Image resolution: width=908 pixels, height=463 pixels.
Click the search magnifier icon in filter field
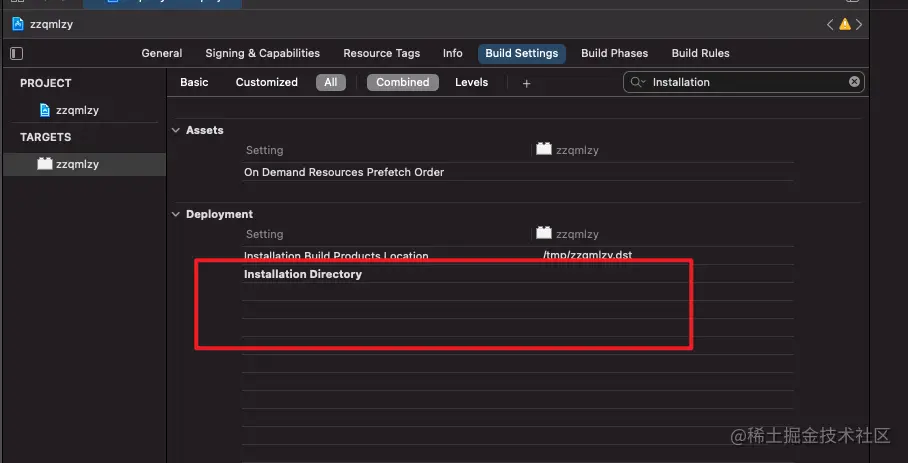coord(638,82)
